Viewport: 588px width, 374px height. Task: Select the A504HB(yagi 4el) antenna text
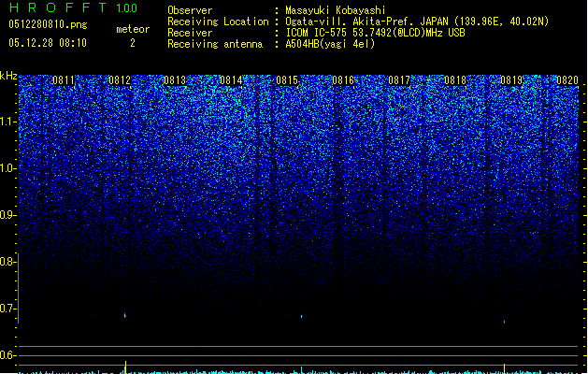330,44
